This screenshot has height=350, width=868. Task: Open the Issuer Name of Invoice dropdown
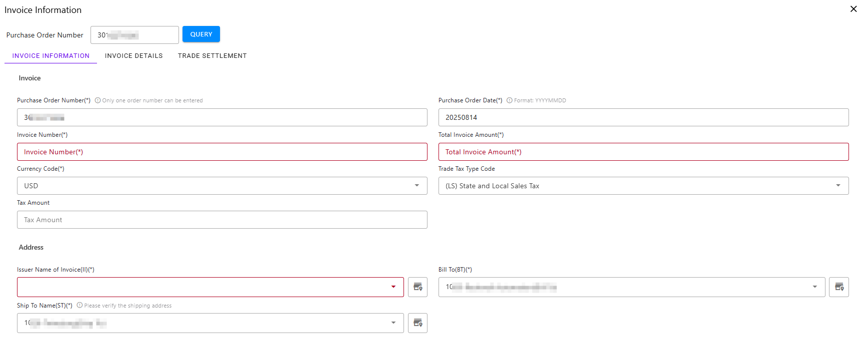pos(393,287)
